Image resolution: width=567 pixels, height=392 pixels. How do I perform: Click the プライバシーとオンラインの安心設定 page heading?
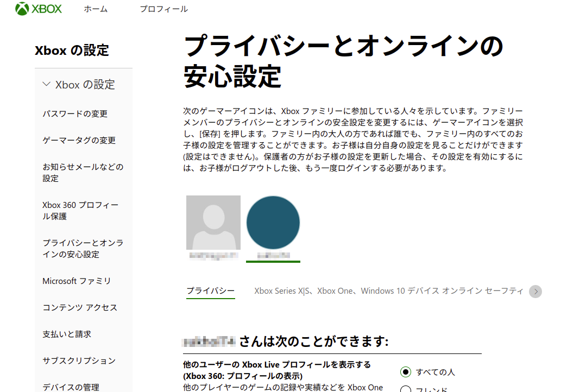tap(343, 61)
